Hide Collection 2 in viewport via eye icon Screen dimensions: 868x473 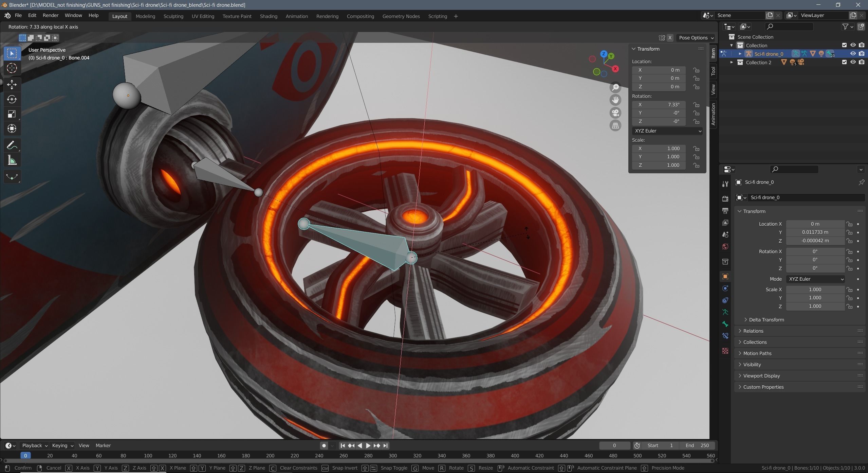[x=853, y=62]
